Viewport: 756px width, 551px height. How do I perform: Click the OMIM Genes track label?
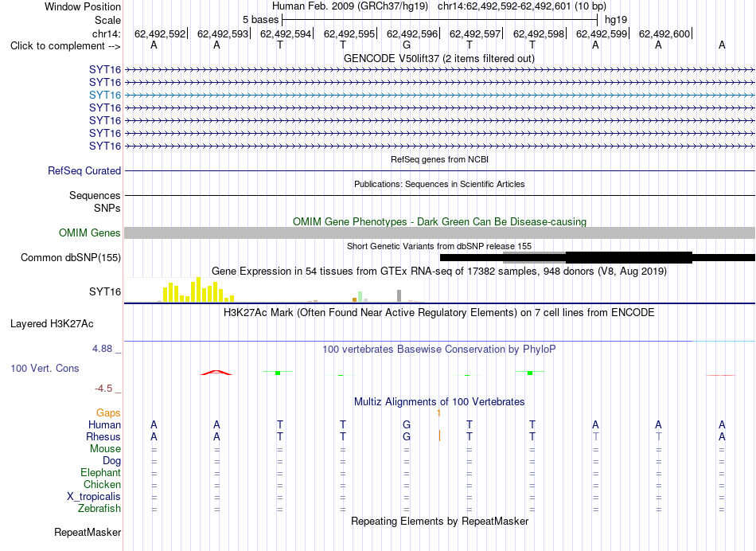coord(90,233)
